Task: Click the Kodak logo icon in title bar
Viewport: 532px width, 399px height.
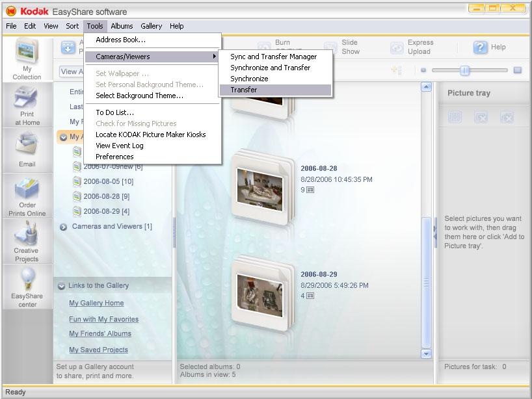Action: pos(11,12)
